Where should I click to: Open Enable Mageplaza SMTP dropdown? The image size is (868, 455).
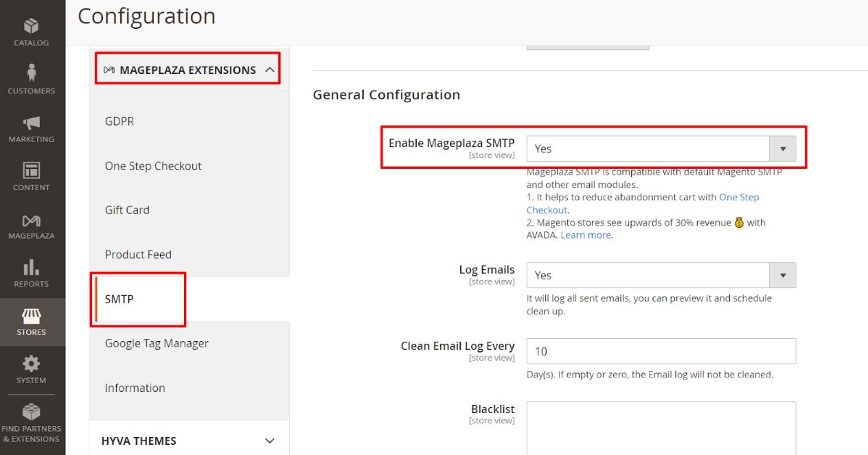[661, 148]
